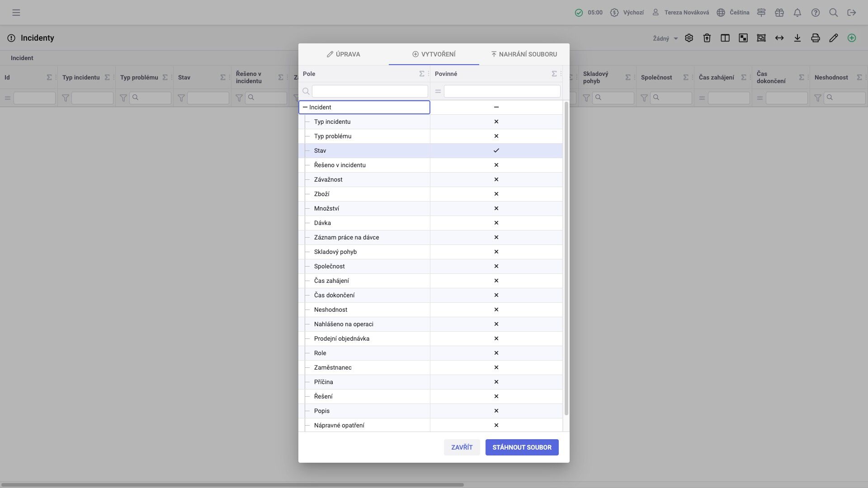Viewport: 868px width, 488px height.
Task: Click the download icon in toolbar
Action: tap(797, 38)
